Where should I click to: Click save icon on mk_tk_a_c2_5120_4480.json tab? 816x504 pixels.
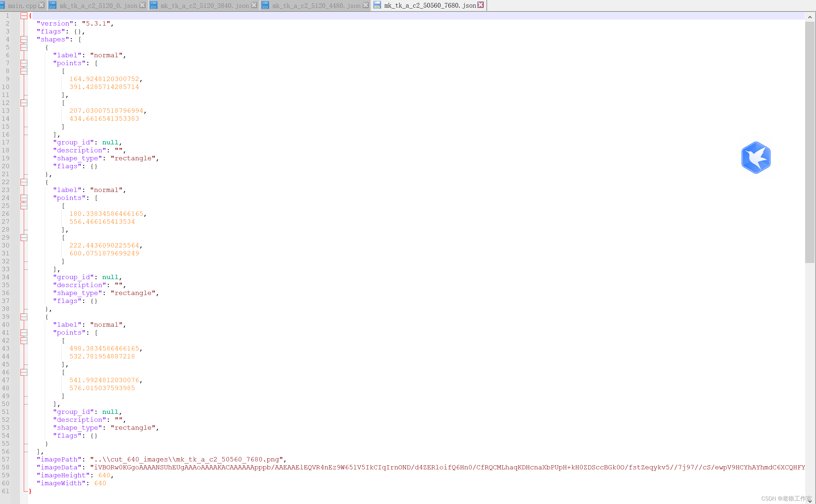(x=265, y=5)
